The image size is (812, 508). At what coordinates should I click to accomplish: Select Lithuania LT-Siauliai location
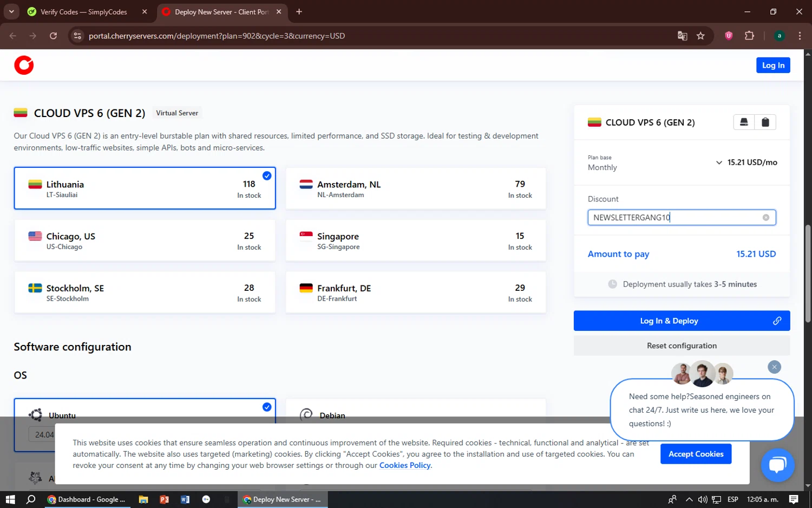click(x=145, y=188)
